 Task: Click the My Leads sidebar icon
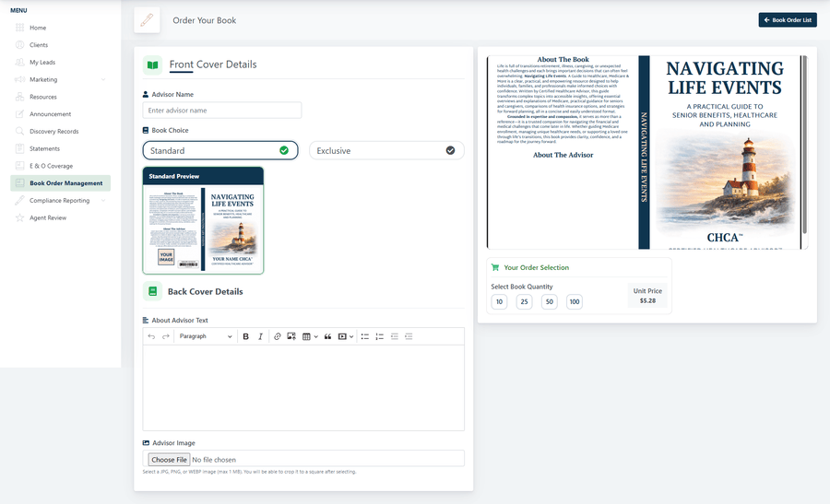point(19,63)
